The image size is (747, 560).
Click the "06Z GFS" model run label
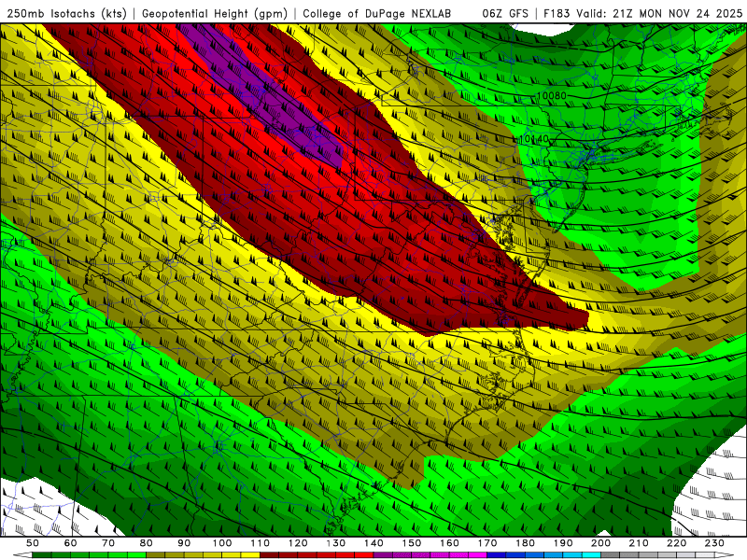[x=505, y=14]
